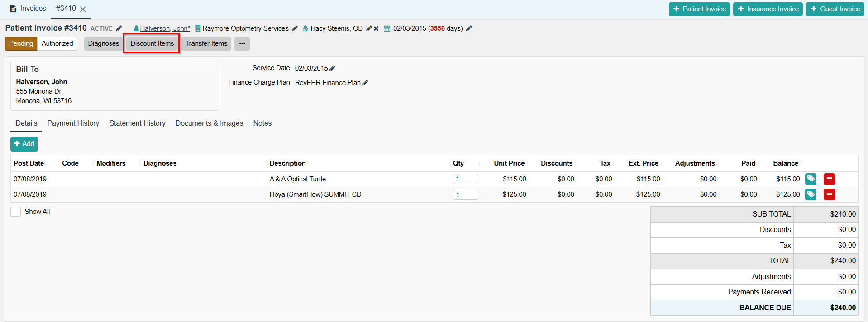
Task: Set invoice status to Authorized
Action: (x=57, y=43)
